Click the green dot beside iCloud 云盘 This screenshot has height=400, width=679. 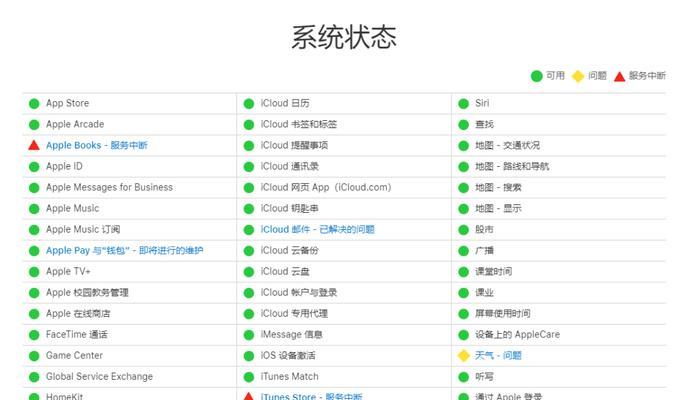[249, 272]
